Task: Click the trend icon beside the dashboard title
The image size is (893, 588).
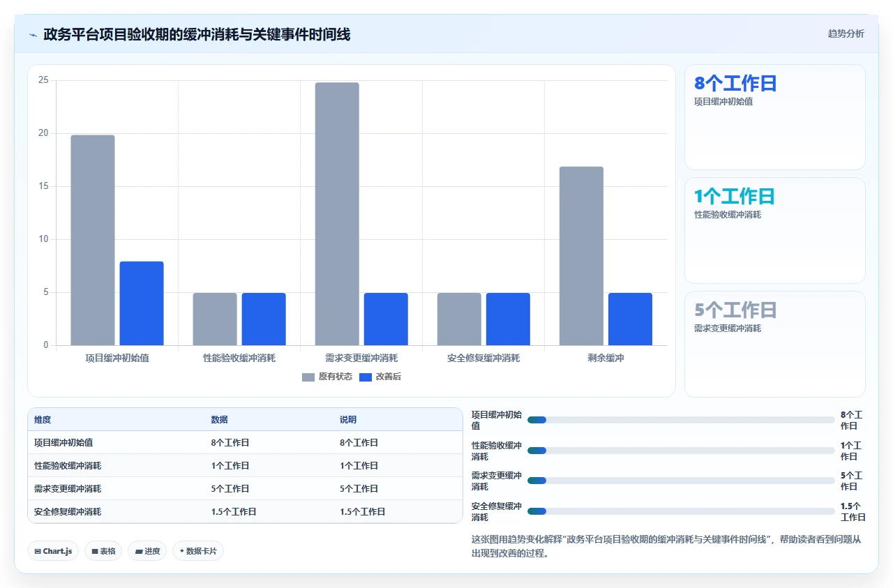Action: point(33,34)
